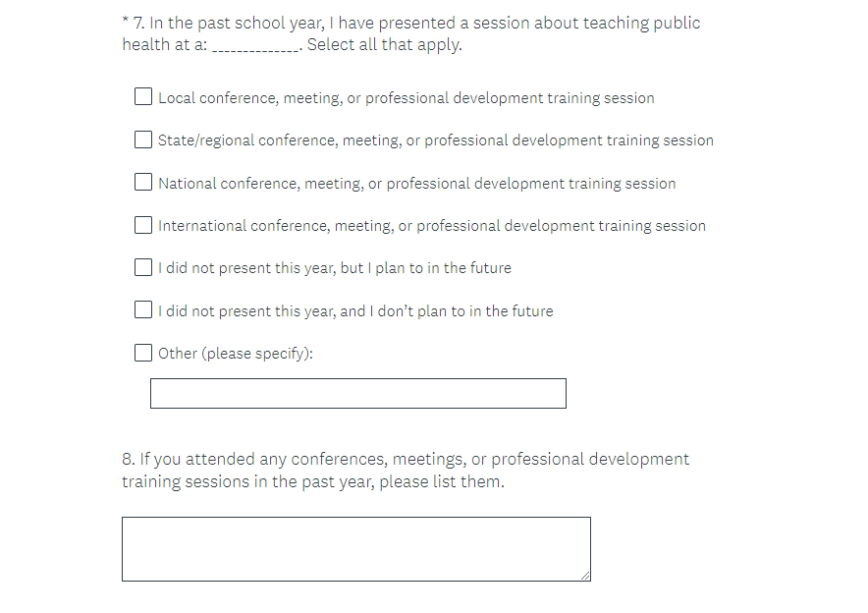Image resolution: width=868 pixels, height=613 pixels.
Task: Check the 'Other (please specify)' checkbox
Action: 143,353
